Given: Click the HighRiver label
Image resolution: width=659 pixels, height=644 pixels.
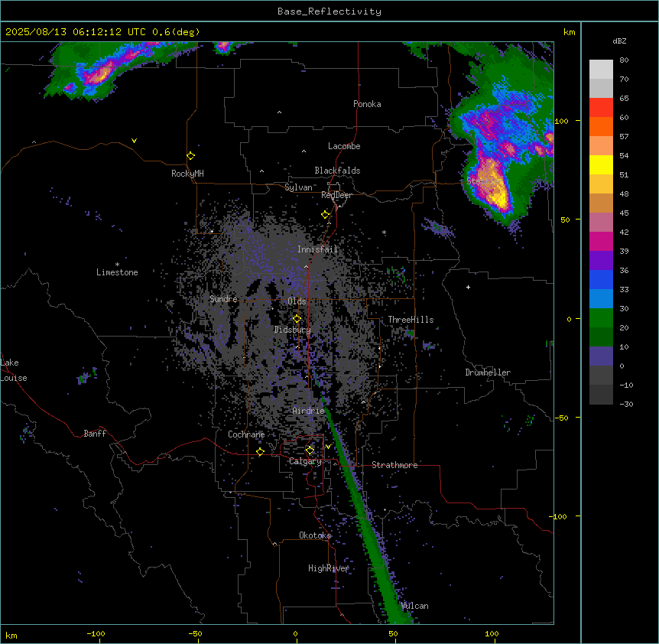Looking at the screenshot, I should point(329,568).
